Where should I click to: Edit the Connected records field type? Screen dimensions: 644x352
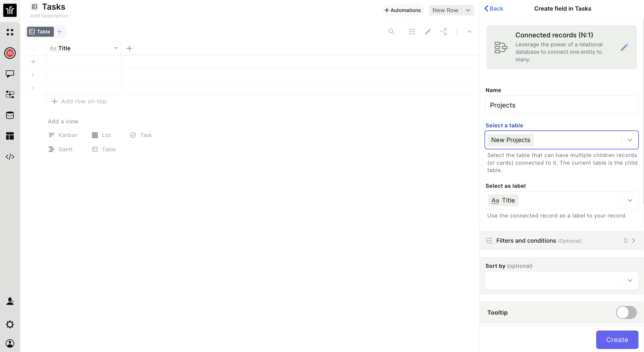tap(624, 47)
